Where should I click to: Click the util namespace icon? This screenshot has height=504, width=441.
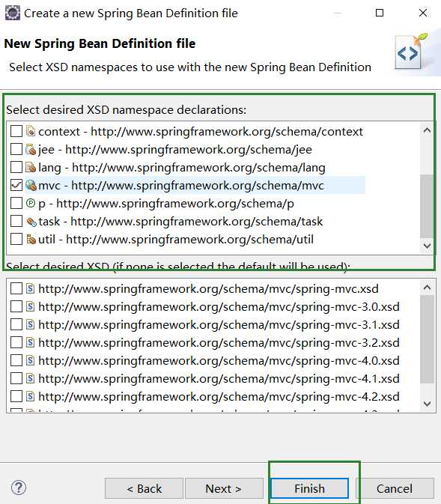[31, 239]
